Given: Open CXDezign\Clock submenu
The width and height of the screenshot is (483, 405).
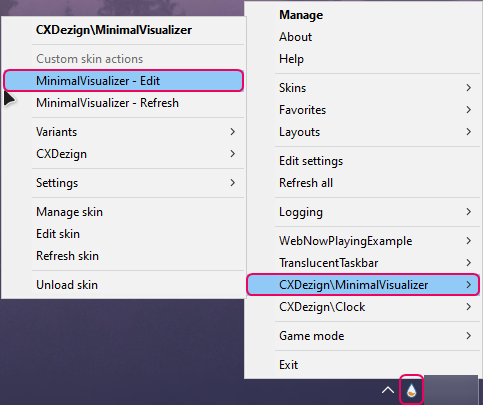Looking at the screenshot, I should click(363, 307).
